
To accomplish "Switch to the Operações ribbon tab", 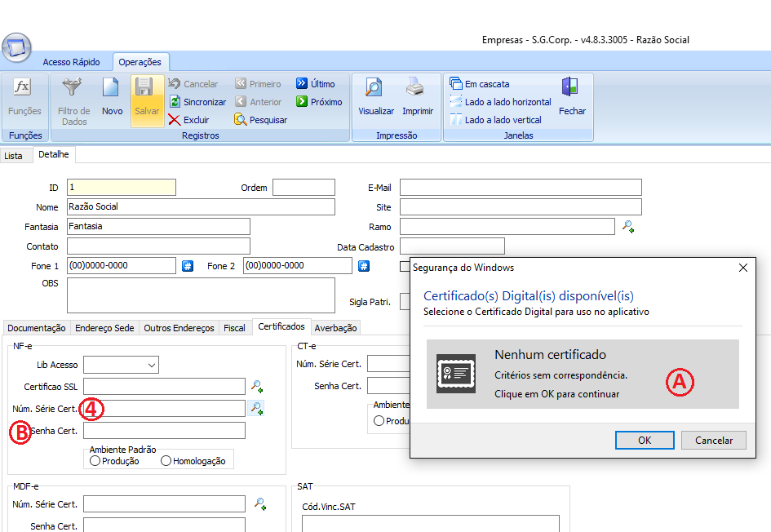I will 140,62.
